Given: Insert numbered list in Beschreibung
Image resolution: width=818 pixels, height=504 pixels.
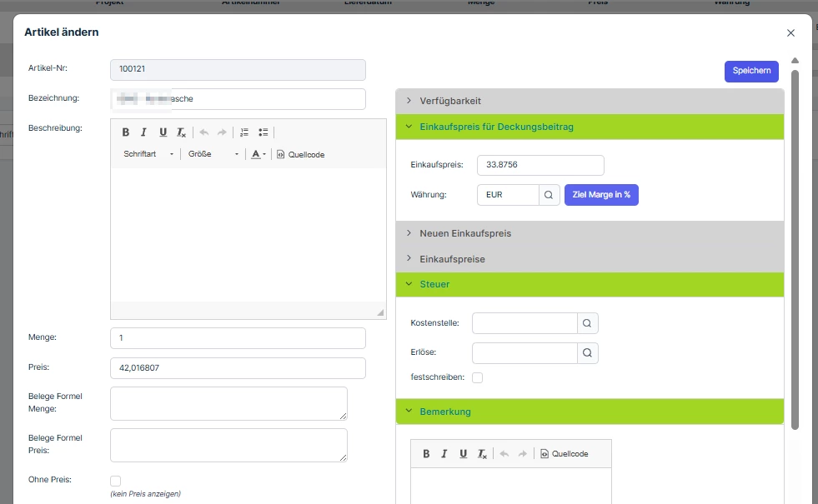Looking at the screenshot, I should (x=244, y=132).
